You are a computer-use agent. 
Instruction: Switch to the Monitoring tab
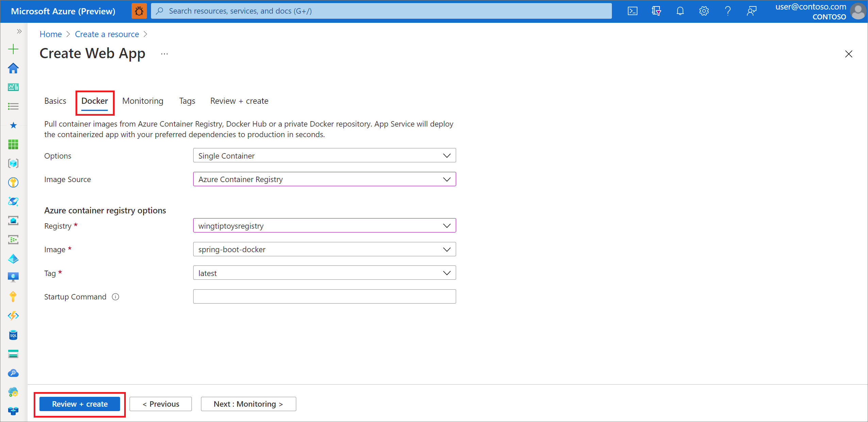click(142, 101)
